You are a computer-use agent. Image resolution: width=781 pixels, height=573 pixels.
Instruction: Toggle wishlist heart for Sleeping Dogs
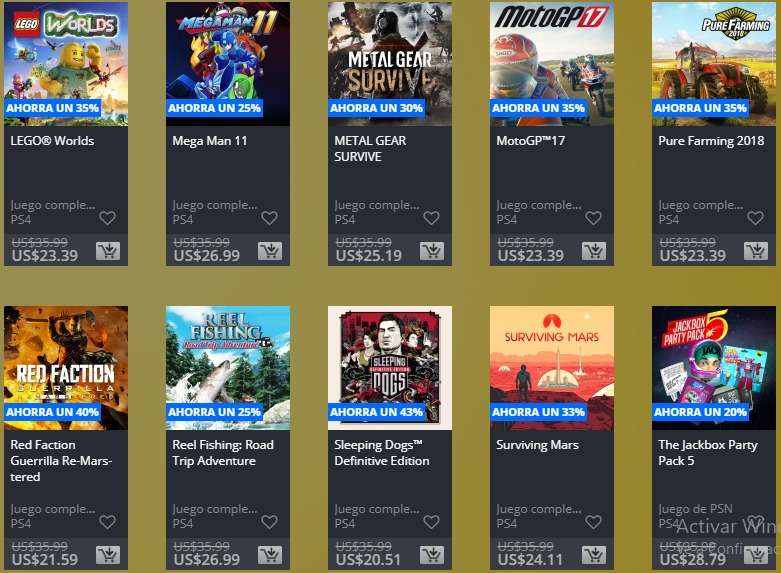431,522
